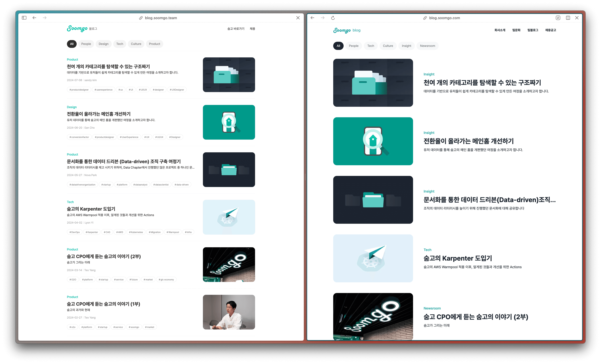
Task: Click the #datadrivenorganization tag
Action: [x=82, y=185]
